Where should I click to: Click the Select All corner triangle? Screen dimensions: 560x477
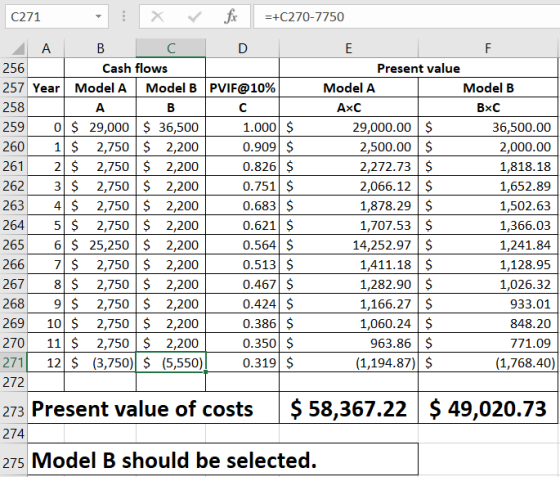click(19, 49)
